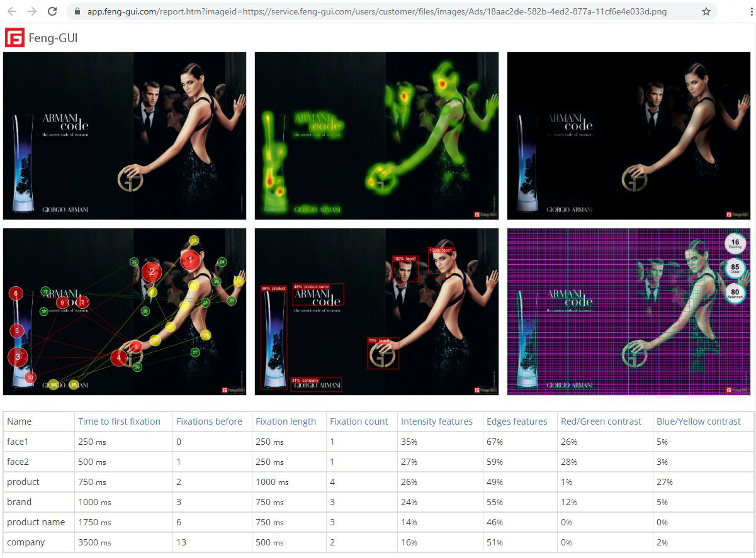Open the gaze plot thumbnail

125,311
